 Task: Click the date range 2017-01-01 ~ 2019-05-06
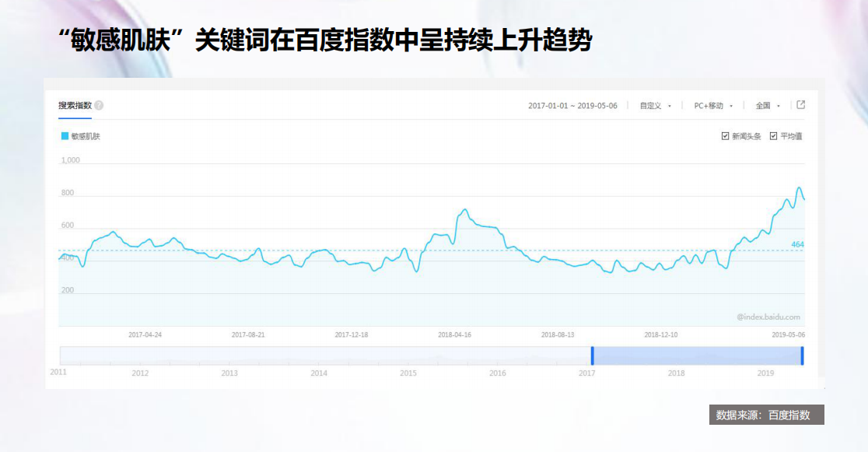click(572, 106)
